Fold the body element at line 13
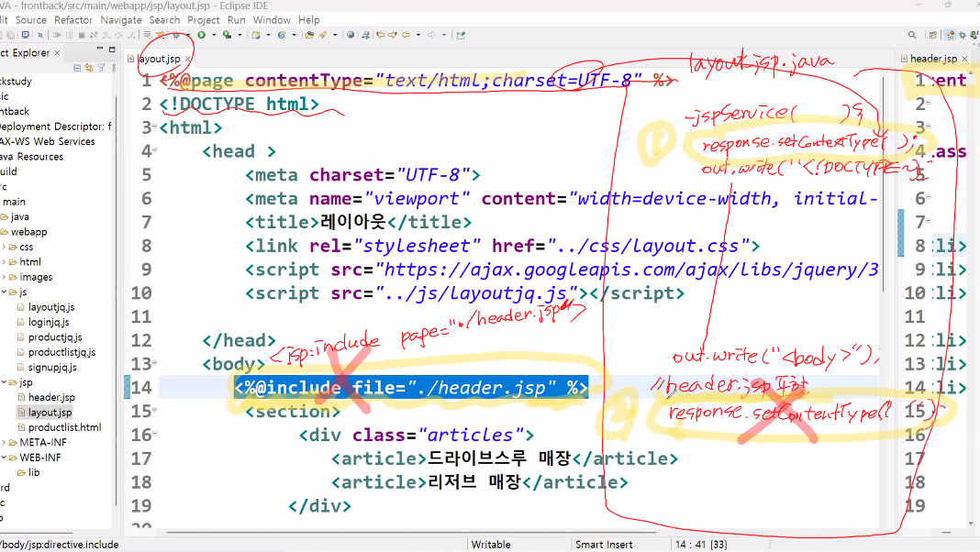 [154, 363]
